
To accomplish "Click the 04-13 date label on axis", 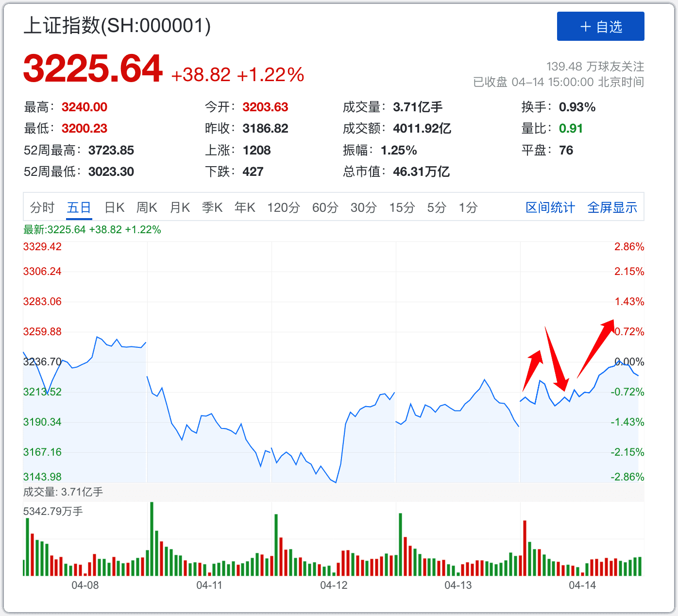I will point(458,585).
